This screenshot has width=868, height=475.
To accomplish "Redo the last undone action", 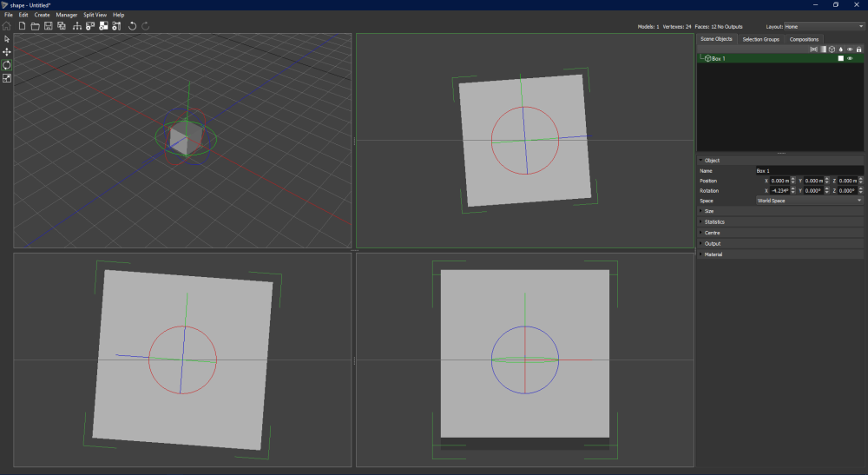I will coord(146,26).
